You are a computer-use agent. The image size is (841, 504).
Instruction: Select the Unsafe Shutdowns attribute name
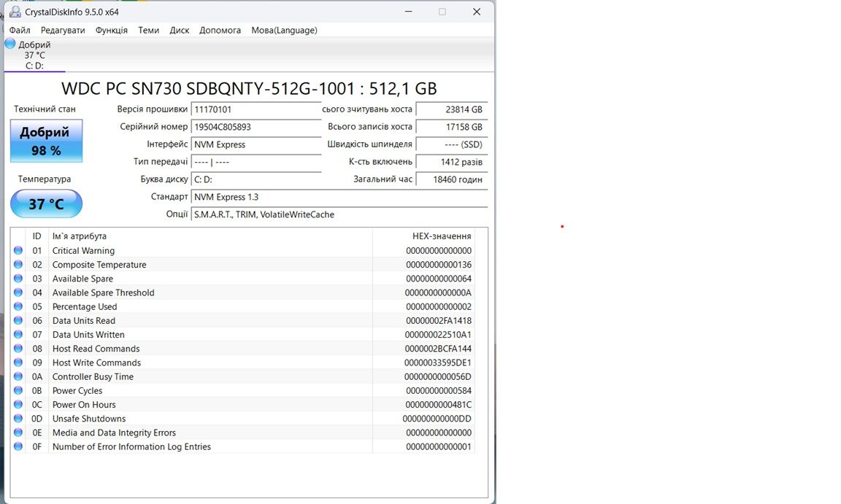(89, 419)
